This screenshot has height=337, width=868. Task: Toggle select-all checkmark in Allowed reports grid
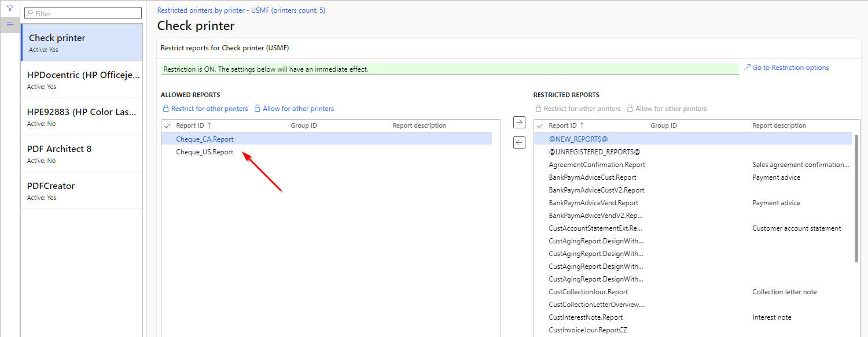point(168,125)
